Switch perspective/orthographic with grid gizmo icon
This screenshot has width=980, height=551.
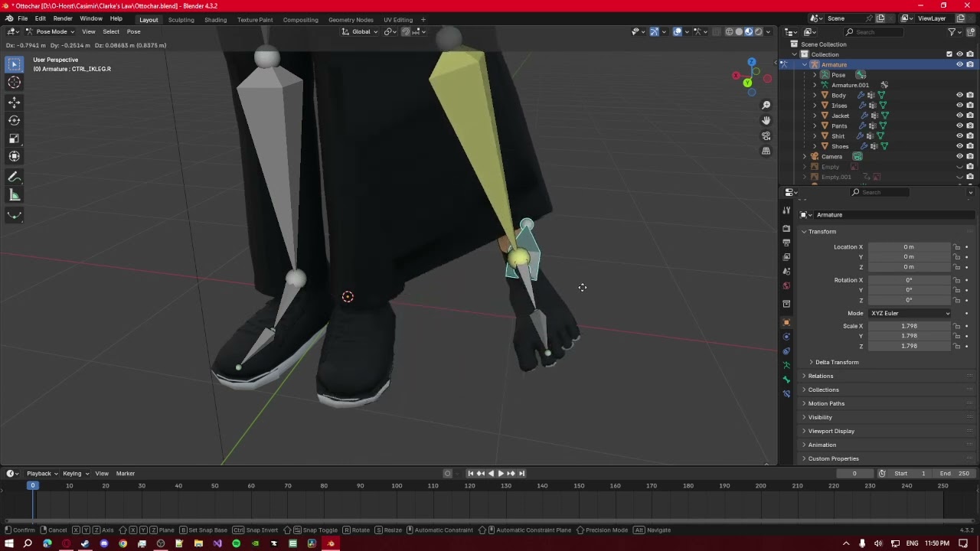click(x=766, y=151)
